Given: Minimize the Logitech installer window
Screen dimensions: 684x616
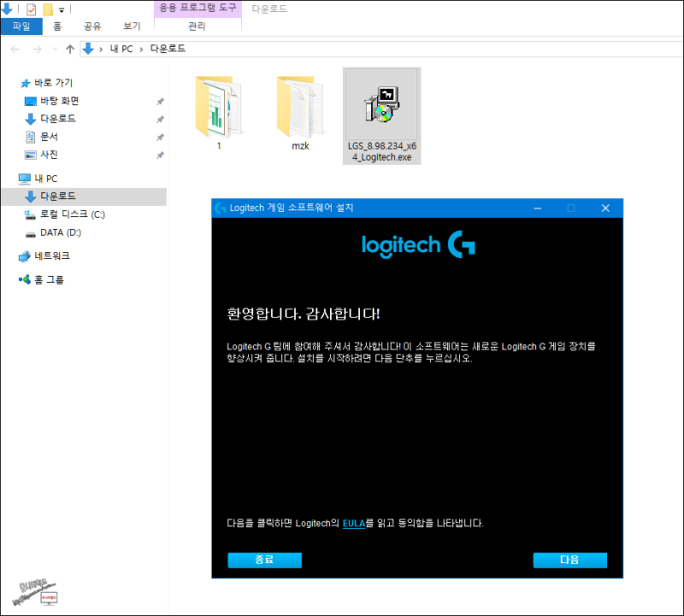Looking at the screenshot, I should 538,208.
